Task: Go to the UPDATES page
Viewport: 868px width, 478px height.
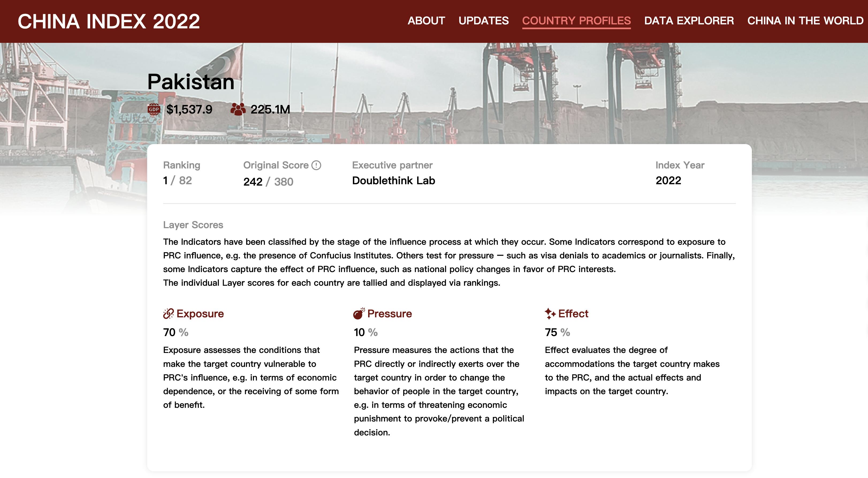Action: pos(484,21)
